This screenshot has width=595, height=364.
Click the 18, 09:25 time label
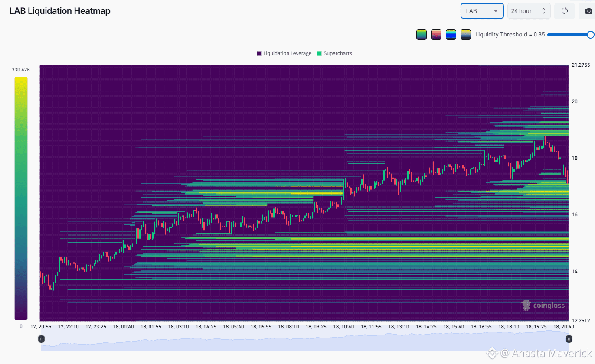coord(316,327)
